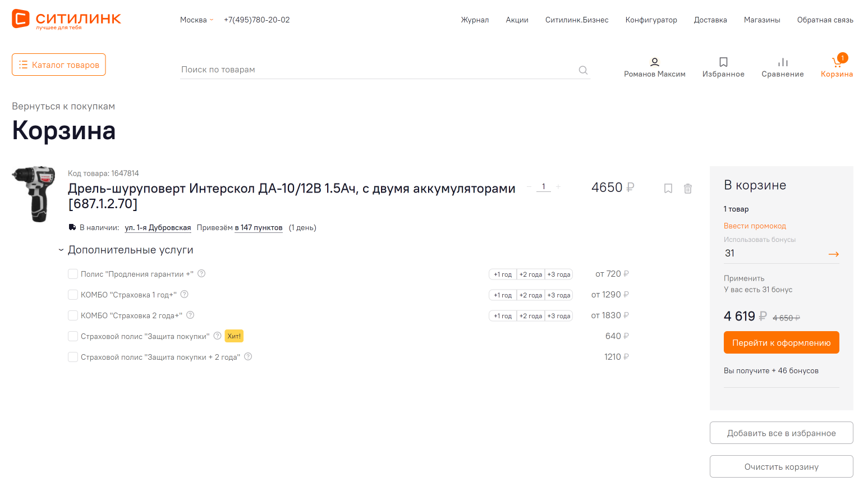The height and width of the screenshot is (481, 868).
Task: Open ул. 1-я Дубровская store link
Action: point(158,227)
